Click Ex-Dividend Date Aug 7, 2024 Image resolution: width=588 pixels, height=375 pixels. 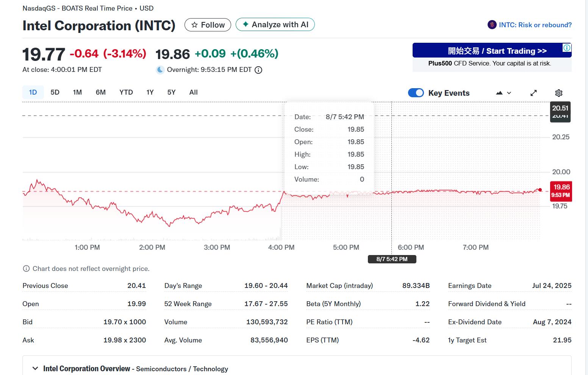pos(552,322)
